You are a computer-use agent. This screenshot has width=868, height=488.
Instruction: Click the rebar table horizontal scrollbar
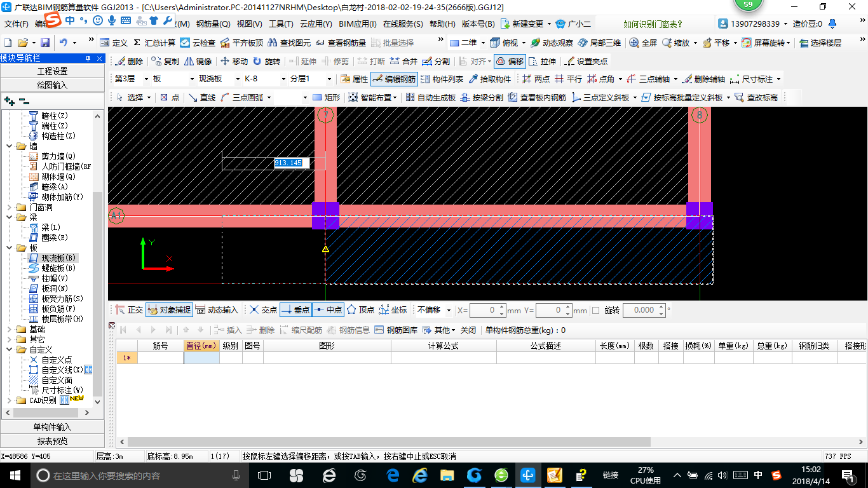coord(389,442)
